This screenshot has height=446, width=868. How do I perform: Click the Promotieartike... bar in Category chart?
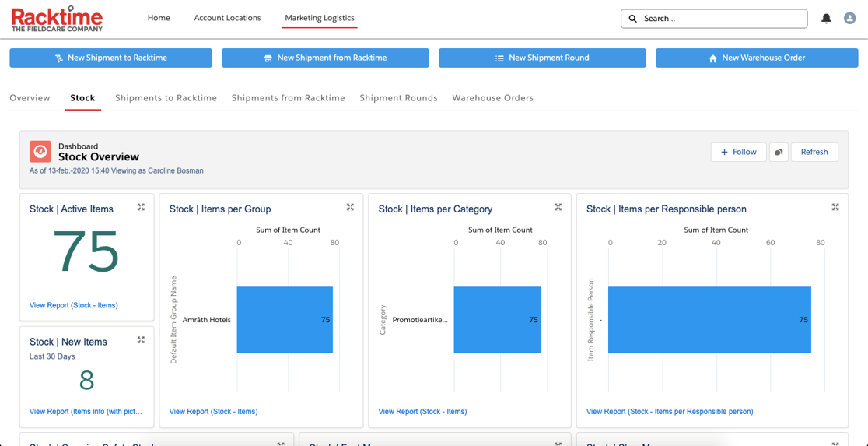pyautogui.click(x=497, y=320)
